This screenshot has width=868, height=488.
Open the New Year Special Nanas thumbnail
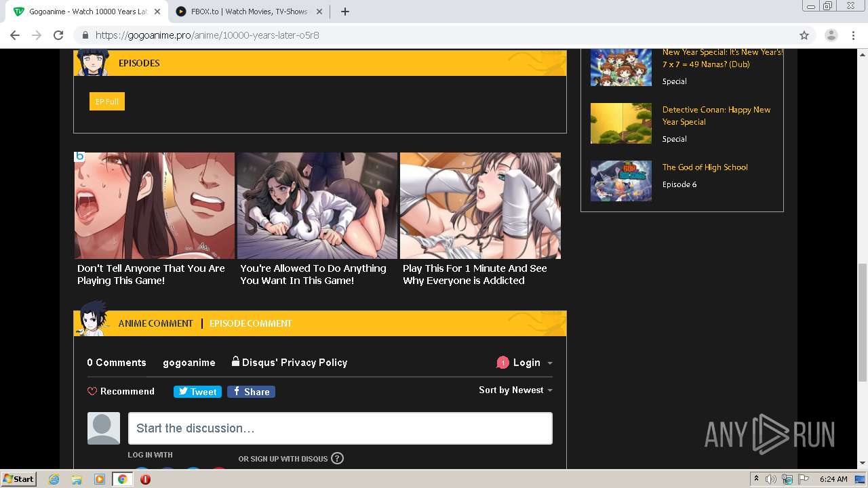(x=621, y=67)
